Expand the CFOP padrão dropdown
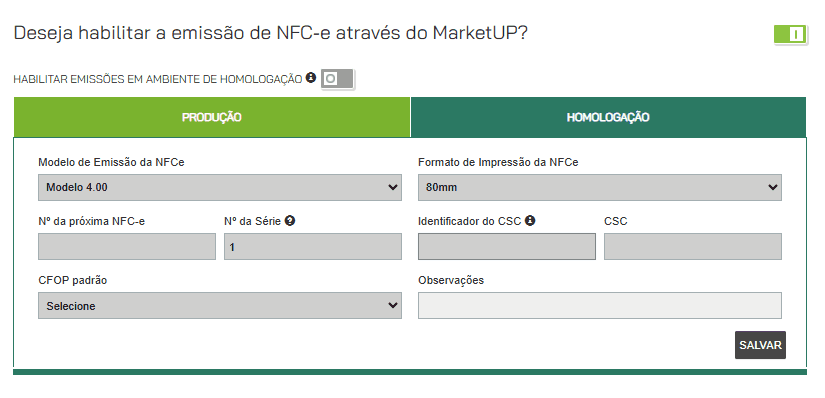The image size is (825, 398). [220, 306]
